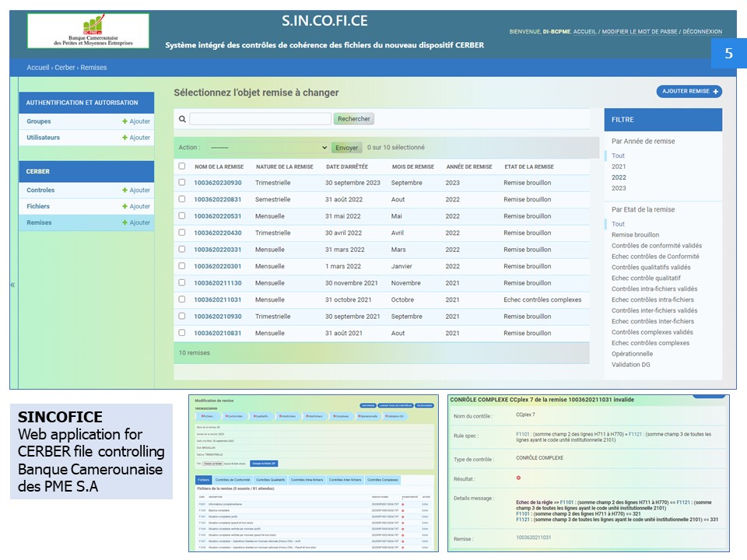The image size is (747, 560).
Task: Toggle the select-all checkbox in table header
Action: [182, 166]
